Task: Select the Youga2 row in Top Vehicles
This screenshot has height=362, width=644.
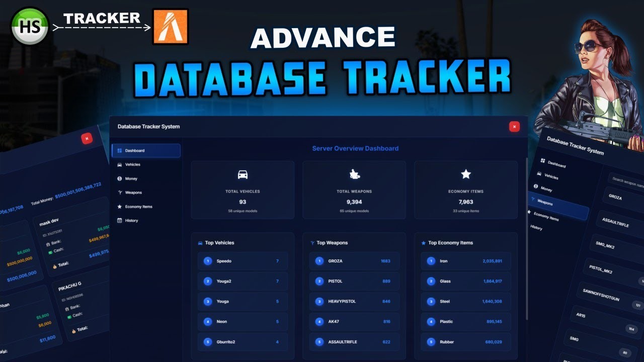Action: tap(243, 281)
